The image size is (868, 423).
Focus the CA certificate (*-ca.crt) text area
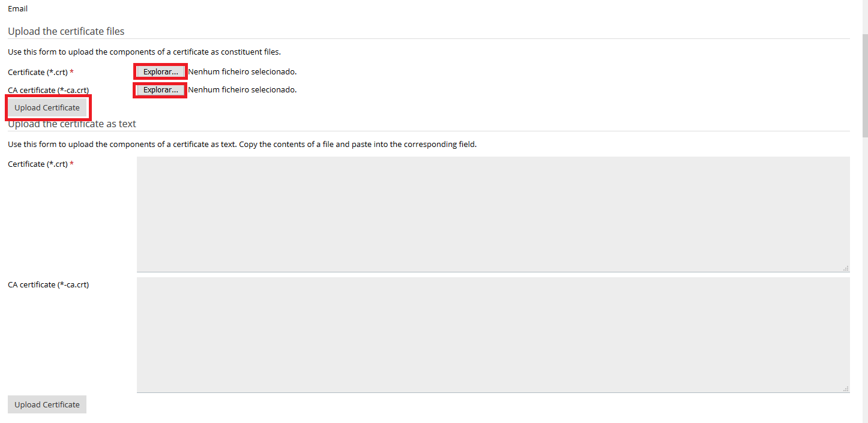coord(493,335)
